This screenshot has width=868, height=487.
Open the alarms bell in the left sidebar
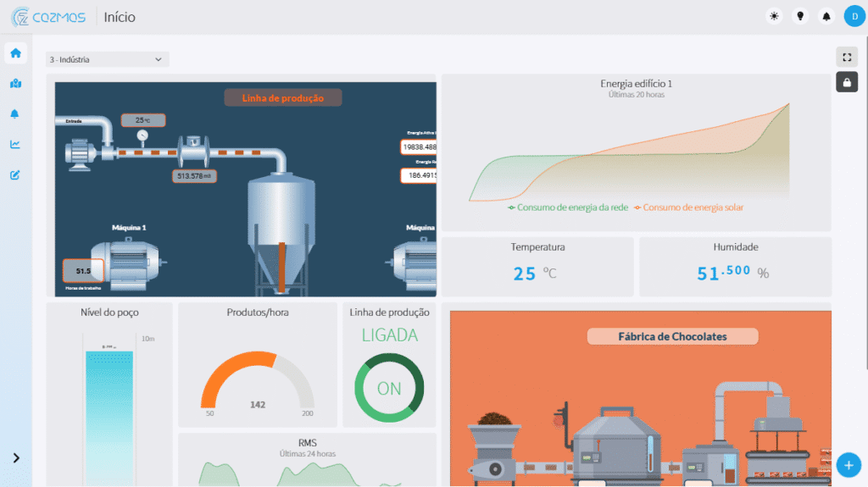(x=15, y=114)
